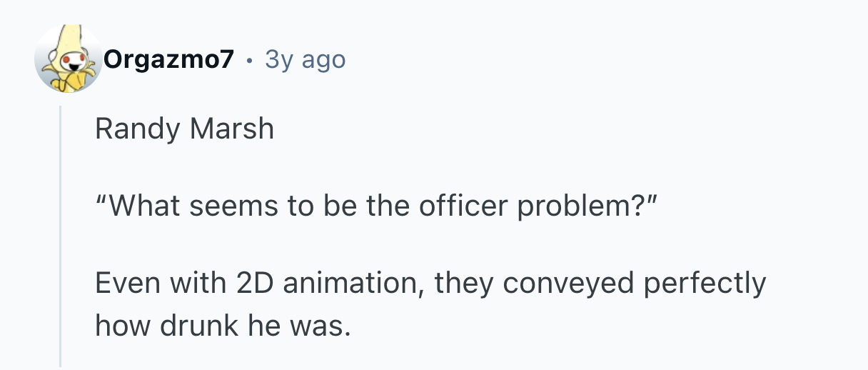Image resolution: width=868 pixels, height=370 pixels.
Task: Click the word "Even" starting the paragraph
Action: coord(121,284)
